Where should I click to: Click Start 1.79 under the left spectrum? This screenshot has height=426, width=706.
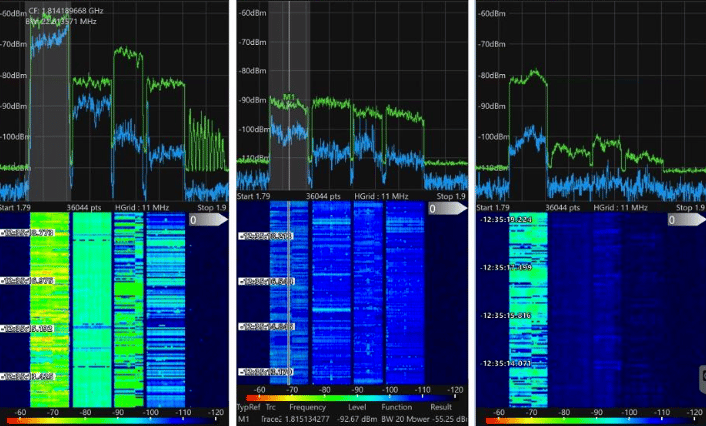pos(15,208)
